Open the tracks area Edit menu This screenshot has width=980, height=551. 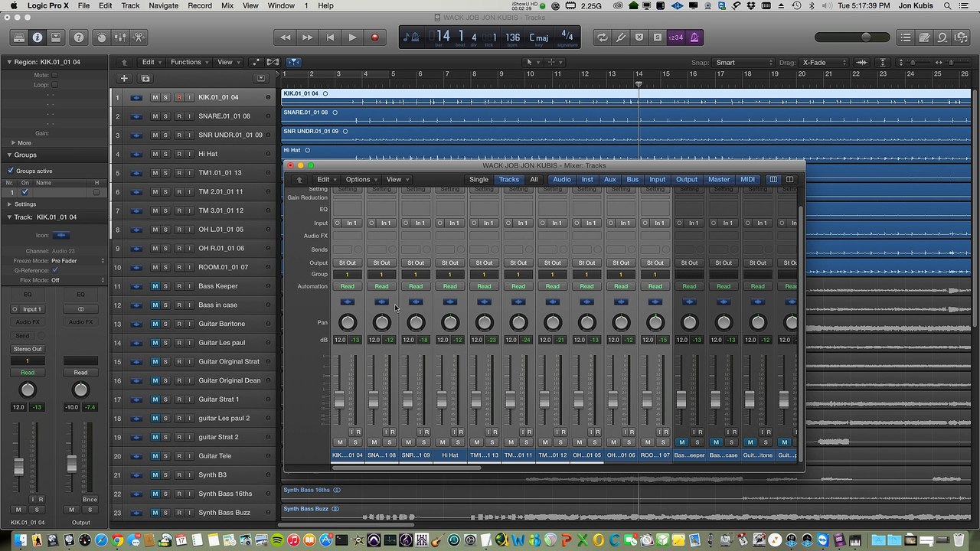(x=152, y=62)
